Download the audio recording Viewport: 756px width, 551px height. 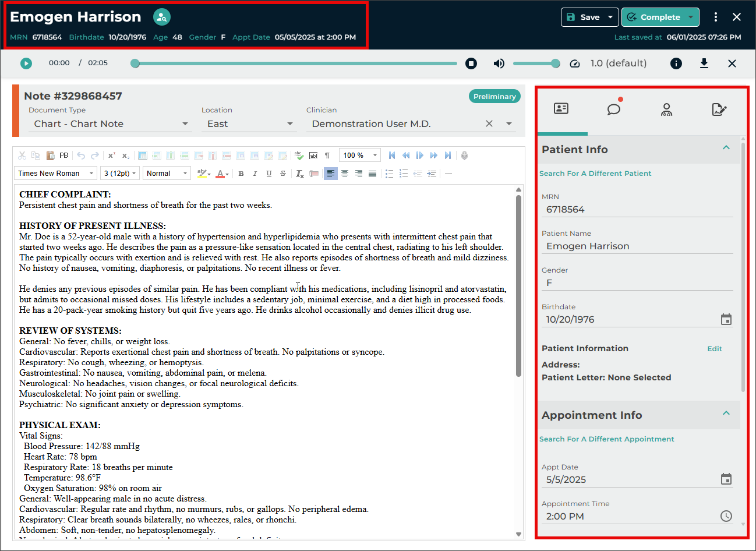(x=704, y=63)
